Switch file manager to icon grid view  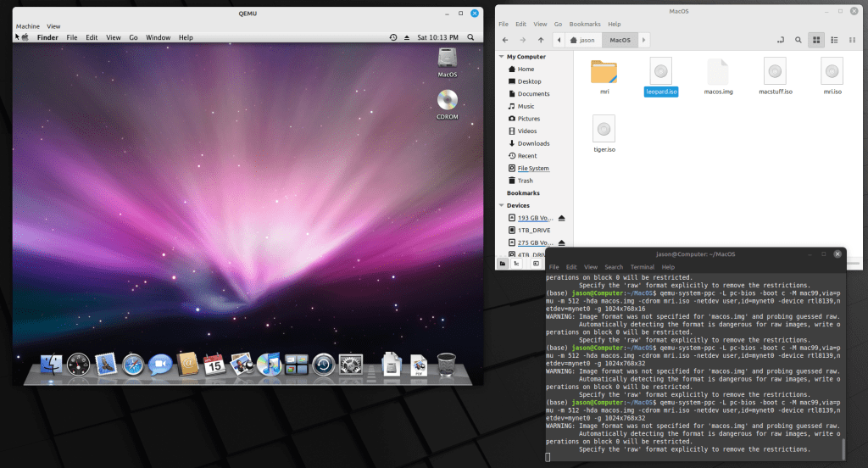point(816,40)
